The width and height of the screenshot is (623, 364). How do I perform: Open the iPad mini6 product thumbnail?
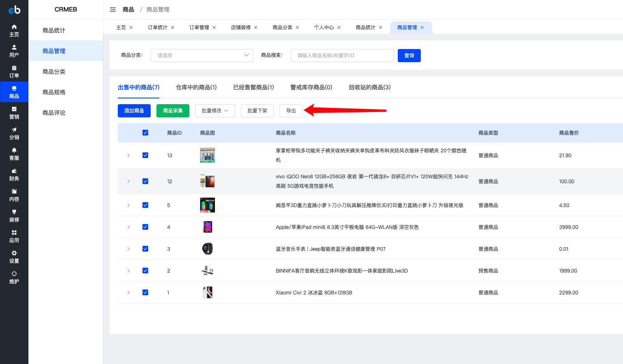pos(208,227)
